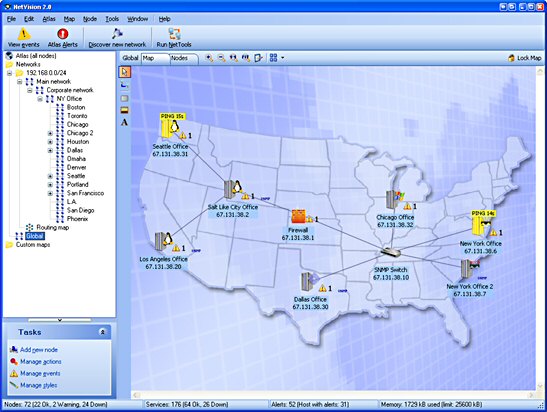Screen dimensions: 547x412
Task: Click the map horizontal scrollbar
Action: pos(333,395)
